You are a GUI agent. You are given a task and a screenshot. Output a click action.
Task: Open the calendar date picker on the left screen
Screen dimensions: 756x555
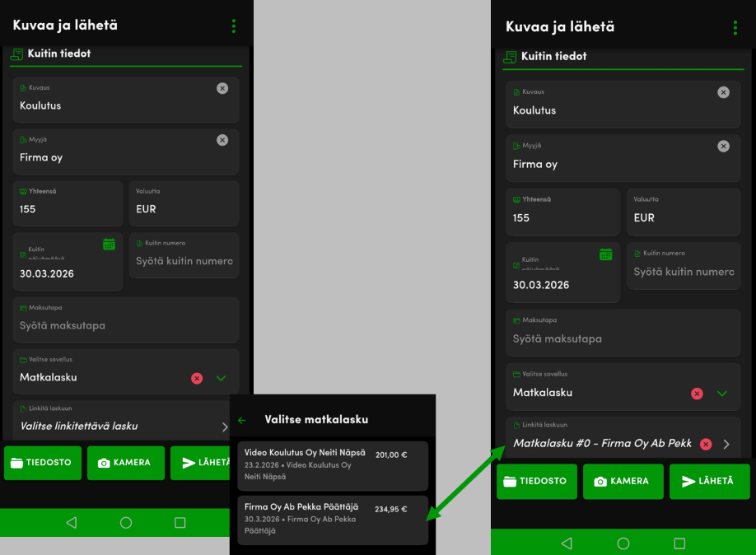pos(109,244)
